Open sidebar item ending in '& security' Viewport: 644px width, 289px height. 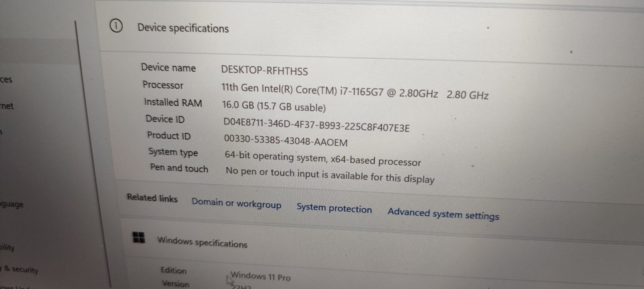[19, 269]
